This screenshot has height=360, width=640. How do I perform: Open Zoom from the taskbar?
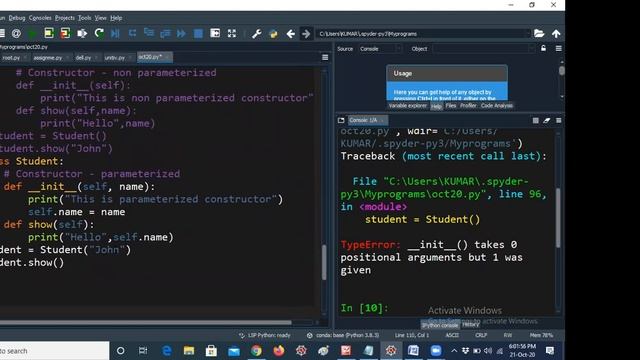click(436, 351)
